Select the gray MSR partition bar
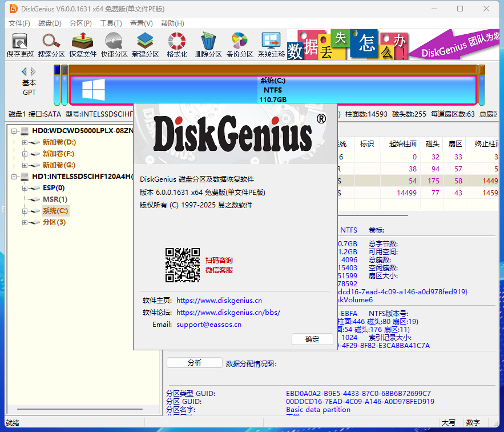The image size is (504, 432). pyautogui.click(x=64, y=85)
